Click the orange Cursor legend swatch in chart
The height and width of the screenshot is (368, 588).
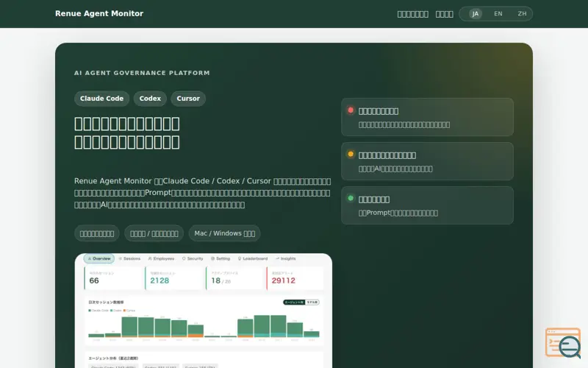(x=124, y=311)
